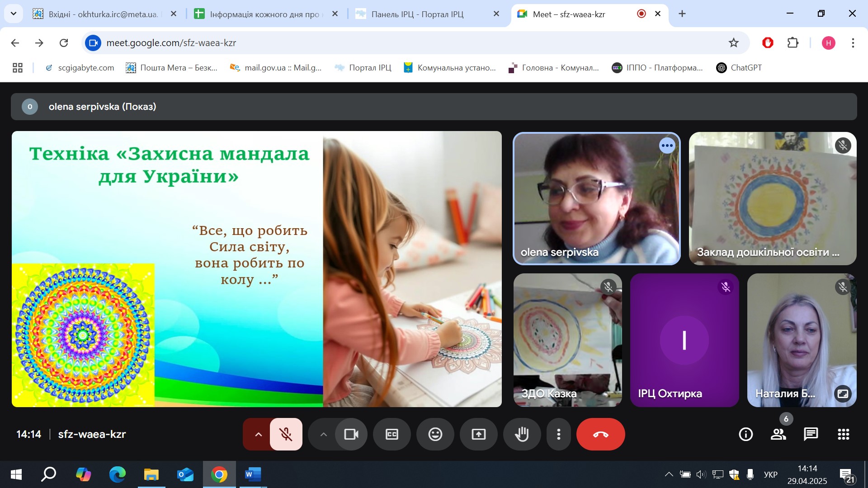Expand video settings arrow beside camera
868x488 pixels.
[323, 434]
